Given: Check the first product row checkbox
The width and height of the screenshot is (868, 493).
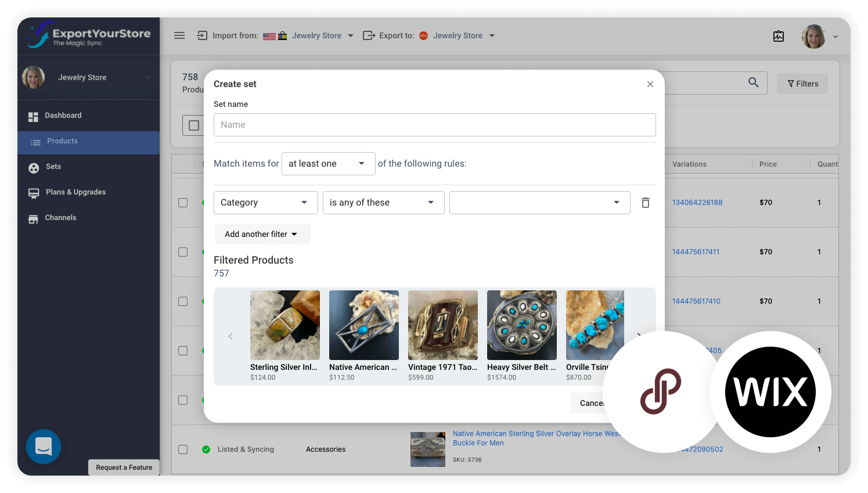Looking at the screenshot, I should click(x=183, y=202).
